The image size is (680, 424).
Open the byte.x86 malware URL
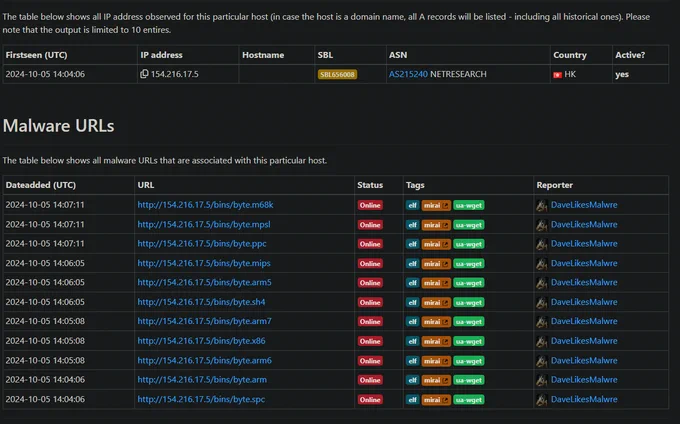point(202,341)
